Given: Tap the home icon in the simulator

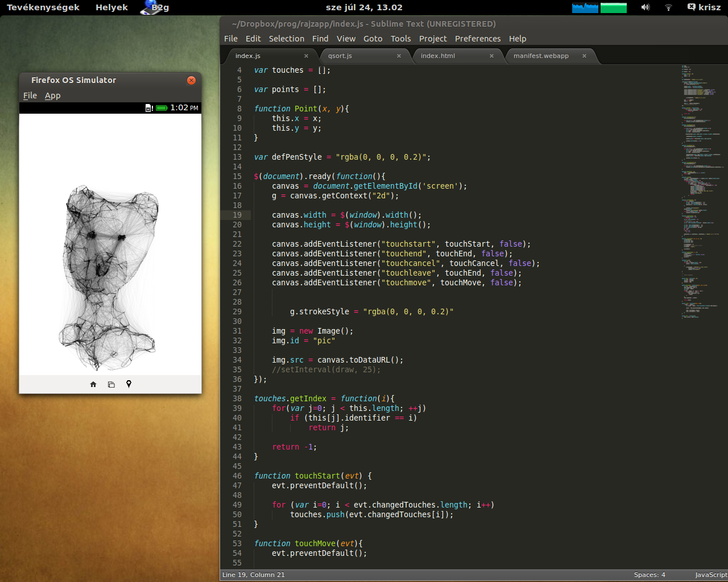Looking at the screenshot, I should 93,384.
